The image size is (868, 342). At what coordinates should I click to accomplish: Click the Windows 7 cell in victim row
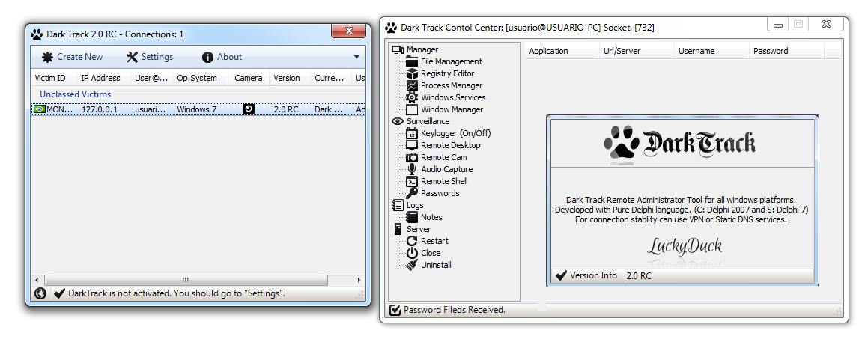(196, 109)
